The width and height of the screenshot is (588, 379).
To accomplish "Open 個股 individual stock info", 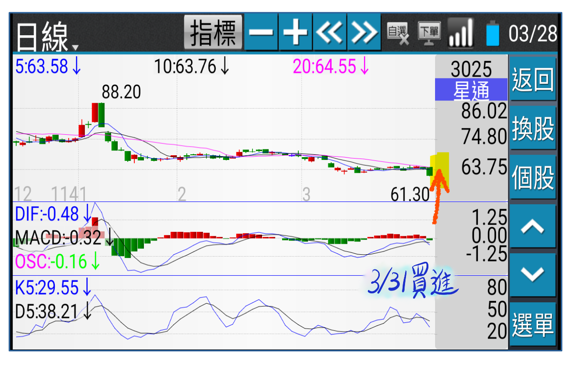I will 533,178.
